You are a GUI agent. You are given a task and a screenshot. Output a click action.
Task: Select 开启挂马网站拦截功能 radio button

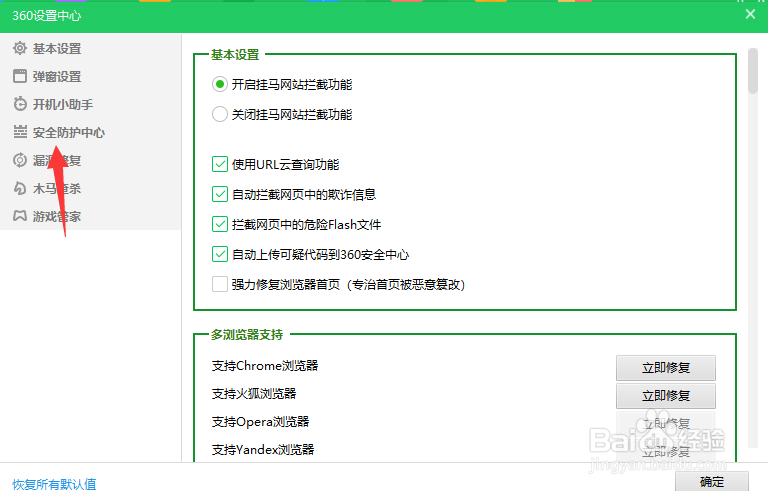coord(219,84)
